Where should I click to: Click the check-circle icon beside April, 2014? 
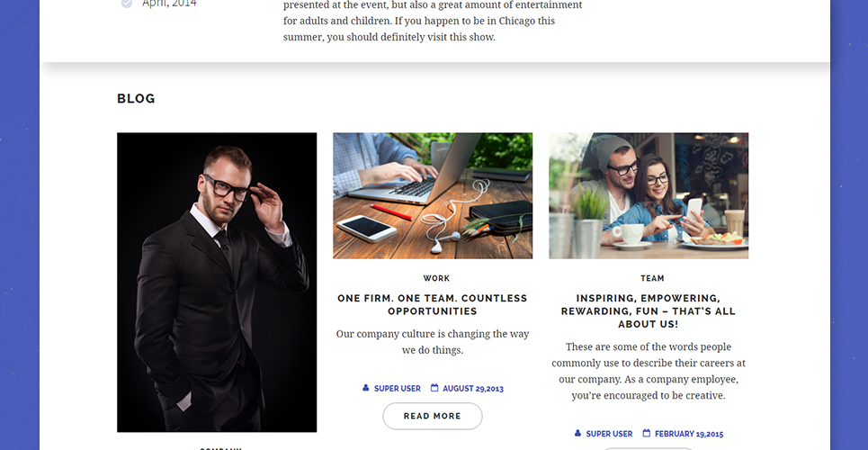pyautogui.click(x=127, y=4)
